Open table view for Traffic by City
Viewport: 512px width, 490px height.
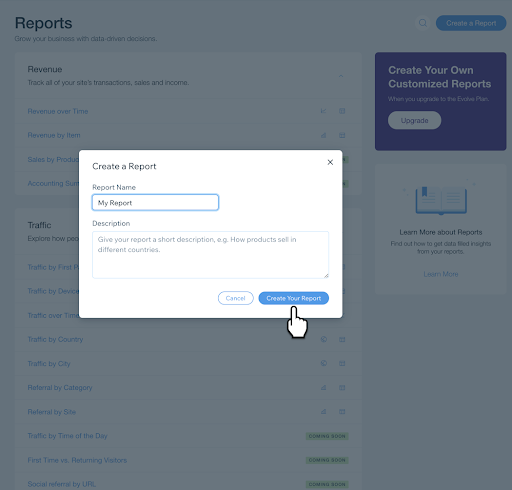(x=342, y=363)
